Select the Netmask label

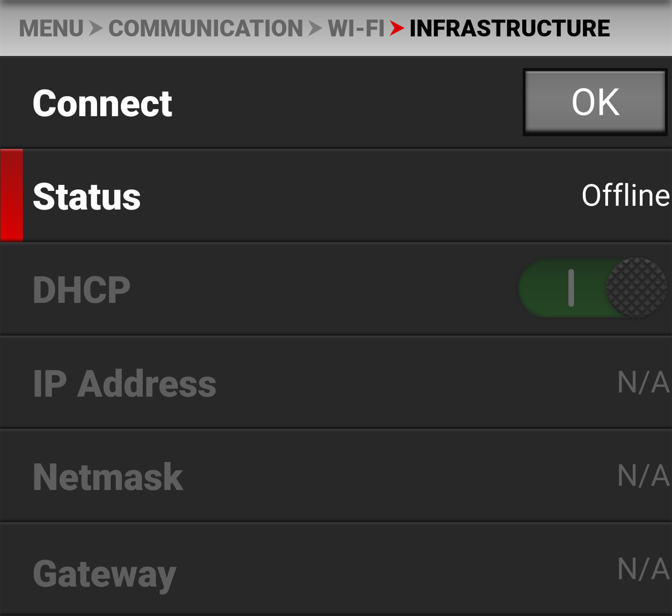coord(108,477)
